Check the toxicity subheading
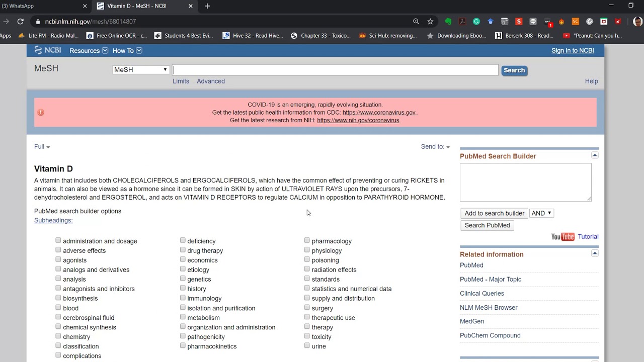 click(307, 336)
